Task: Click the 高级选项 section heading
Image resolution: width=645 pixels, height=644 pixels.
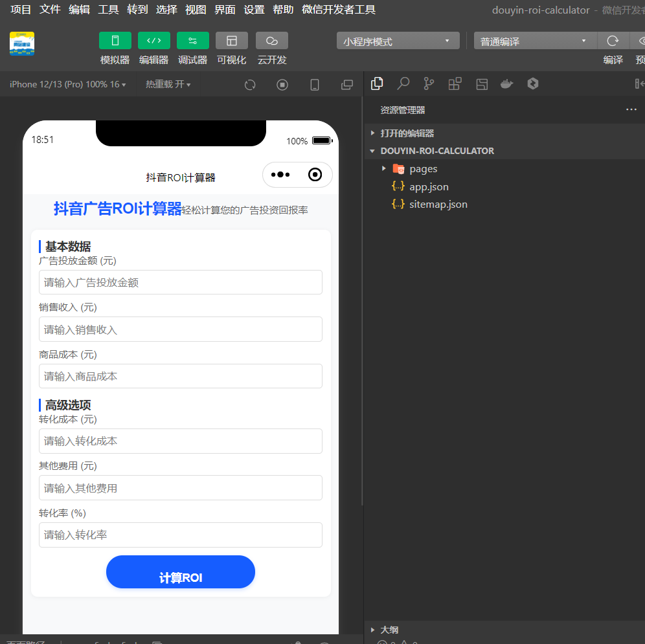Action: click(68, 405)
